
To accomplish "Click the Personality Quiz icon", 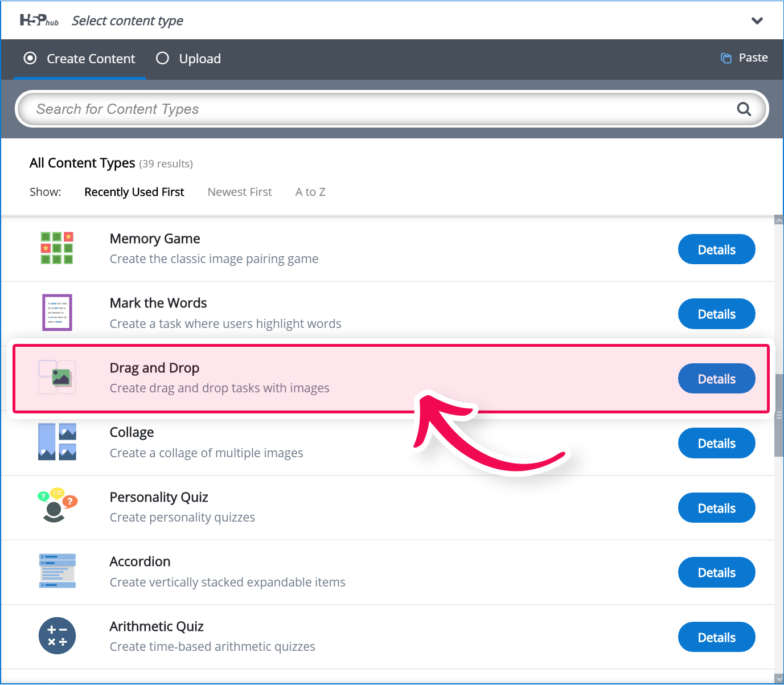I will pyautogui.click(x=57, y=506).
